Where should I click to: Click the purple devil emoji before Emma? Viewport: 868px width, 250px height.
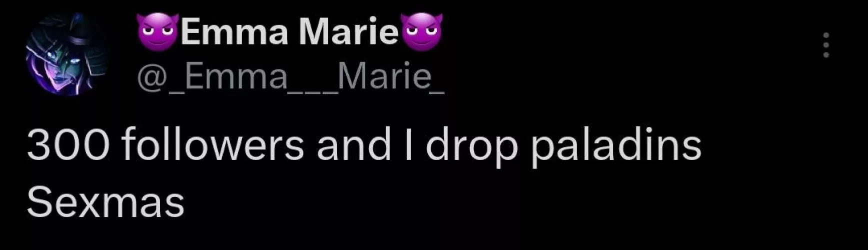pyautogui.click(x=158, y=31)
